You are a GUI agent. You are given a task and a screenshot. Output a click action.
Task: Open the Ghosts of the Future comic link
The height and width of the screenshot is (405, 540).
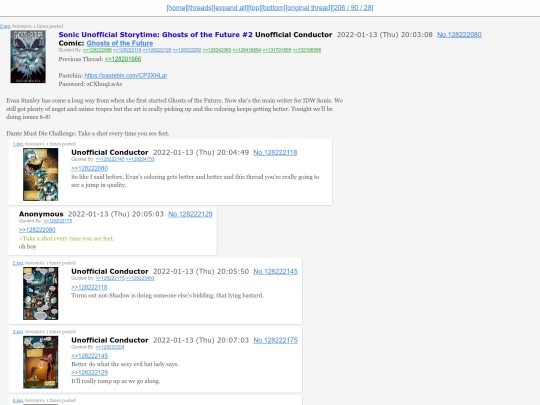coord(120,43)
